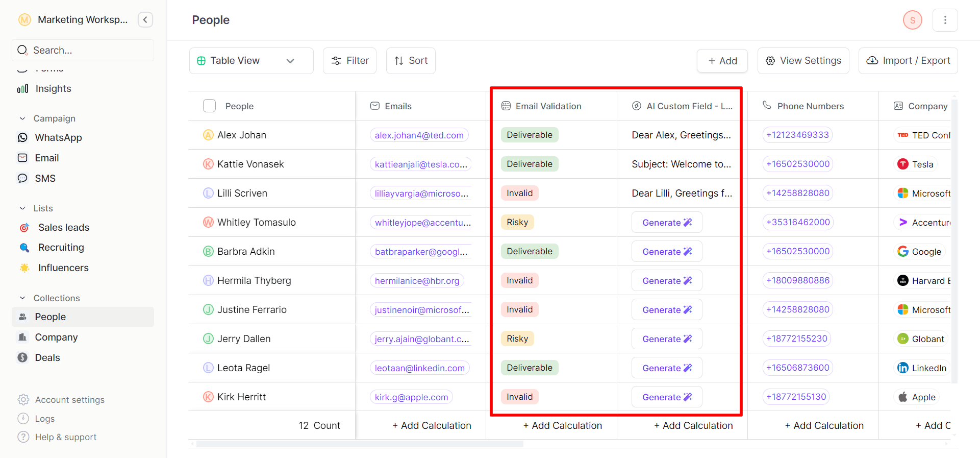Screen dimensions: 980x458
Task: Open the three-dot more options menu
Action: (x=945, y=20)
